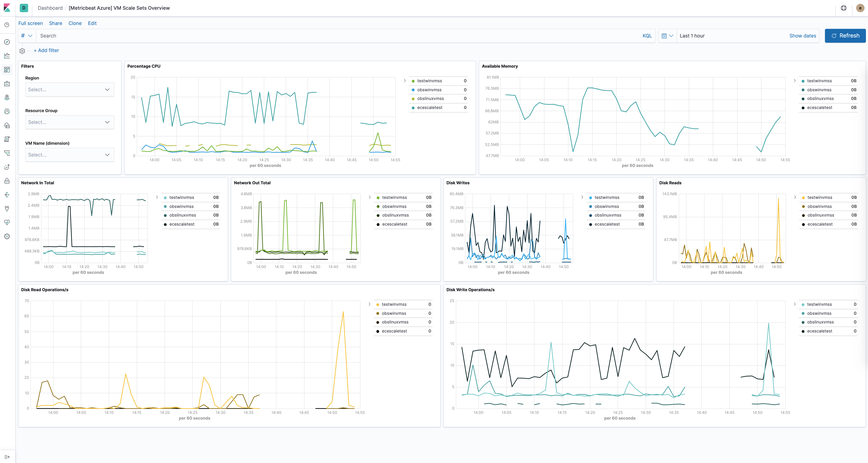
Task: Open the Machine Learning icon in sidebar
Action: [7, 111]
